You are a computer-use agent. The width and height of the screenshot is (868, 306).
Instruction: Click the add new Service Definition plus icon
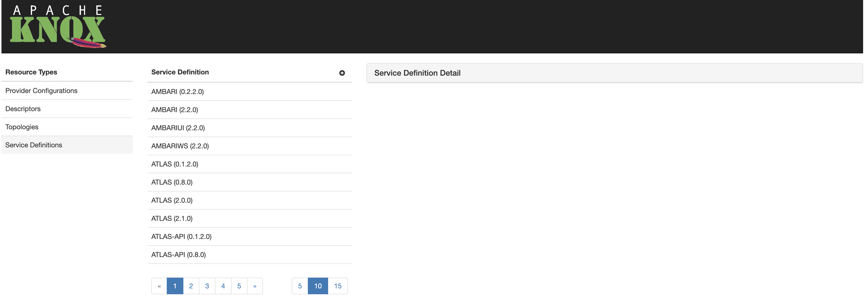pos(342,73)
